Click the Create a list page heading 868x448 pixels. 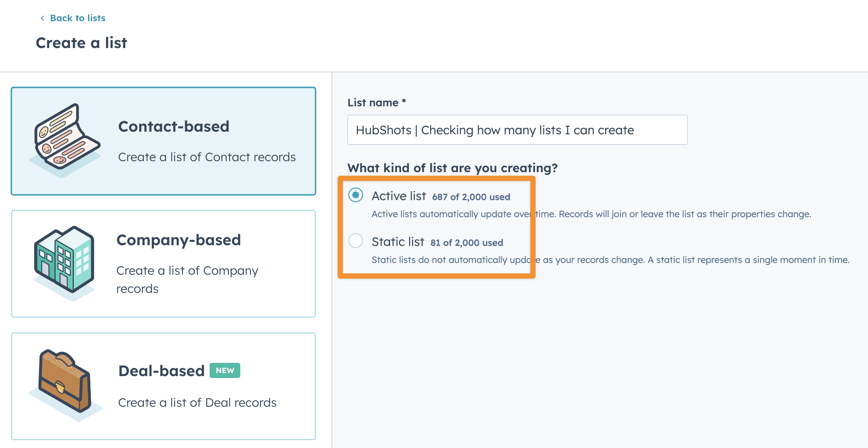pyautogui.click(x=81, y=43)
